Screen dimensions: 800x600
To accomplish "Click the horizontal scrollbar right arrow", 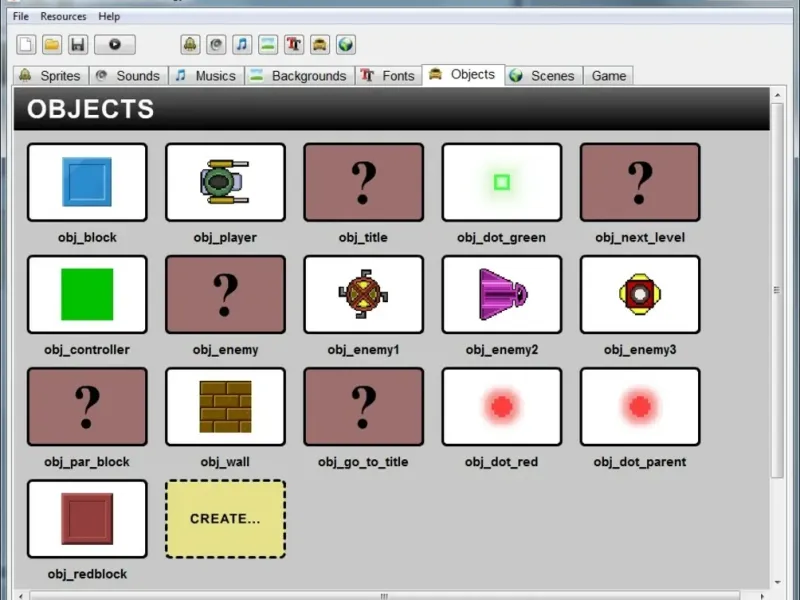I will [762, 596].
